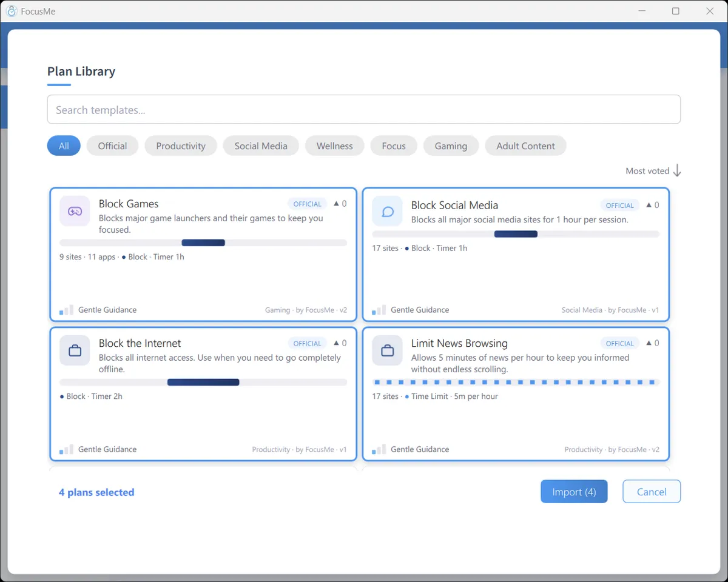Click the briefcase icon on Limit News Browsing

point(387,350)
